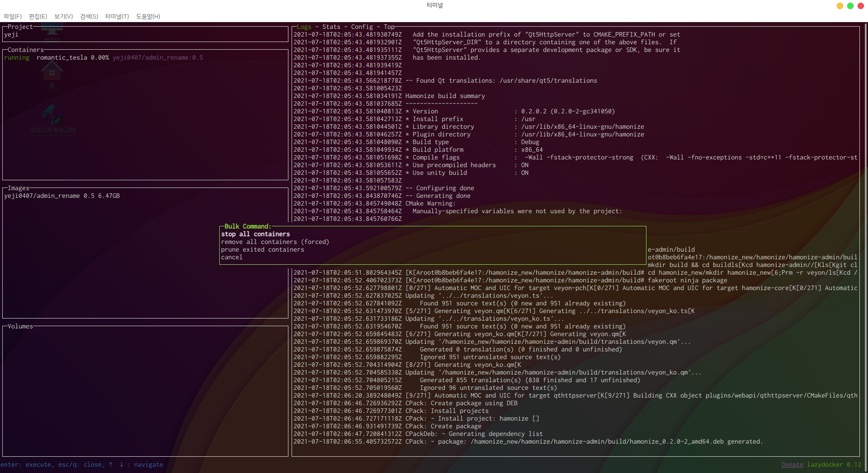Click the Donate link
The image size is (868, 473).
tap(792, 464)
